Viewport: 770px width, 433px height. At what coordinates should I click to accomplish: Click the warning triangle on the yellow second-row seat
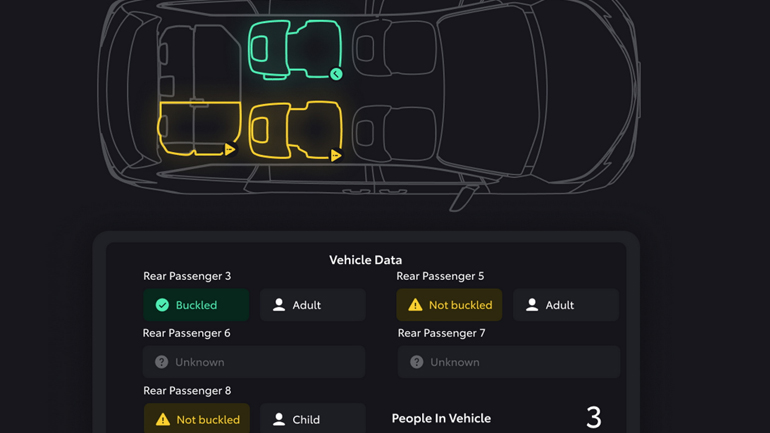(336, 155)
